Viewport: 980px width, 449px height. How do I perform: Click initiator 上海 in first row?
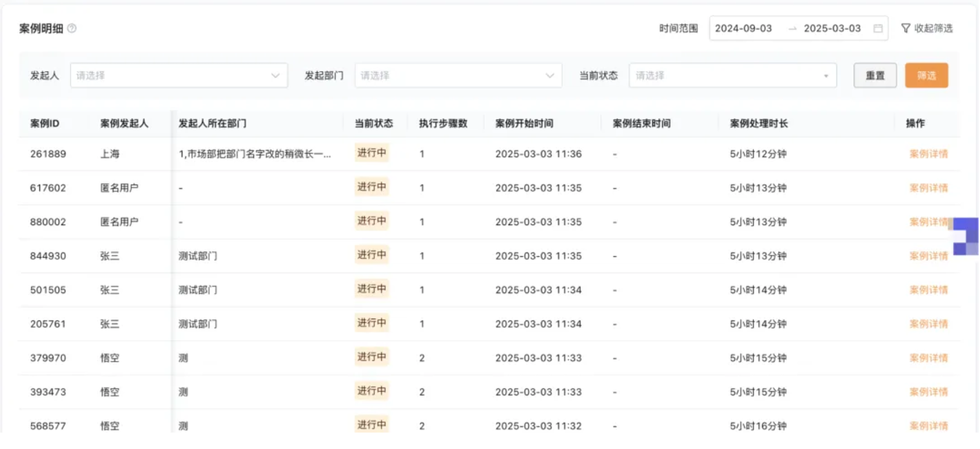pos(110,154)
